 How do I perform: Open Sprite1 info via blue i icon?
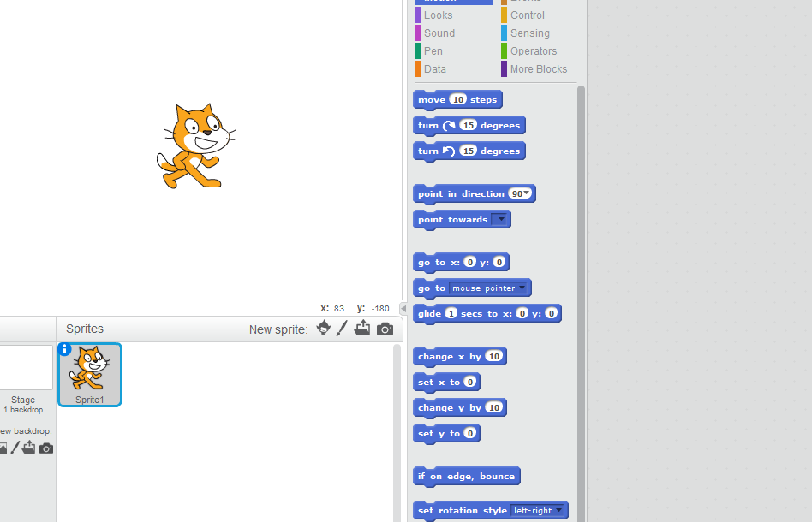pos(64,349)
